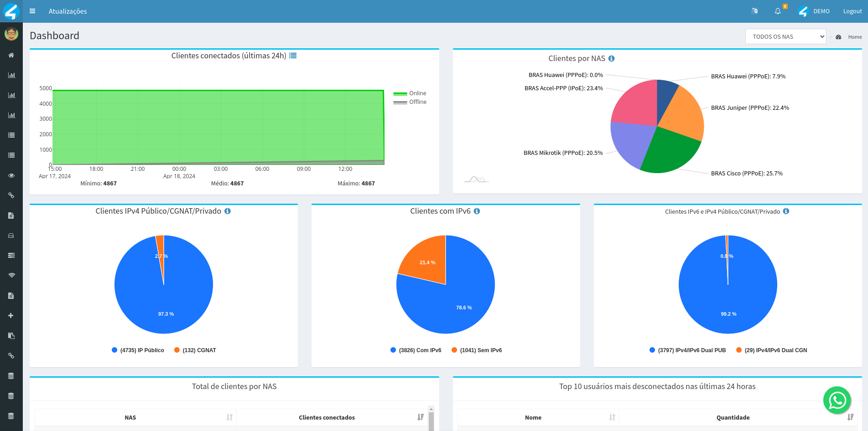Click the plus (add) icon in the sidebar

[x=11, y=315]
